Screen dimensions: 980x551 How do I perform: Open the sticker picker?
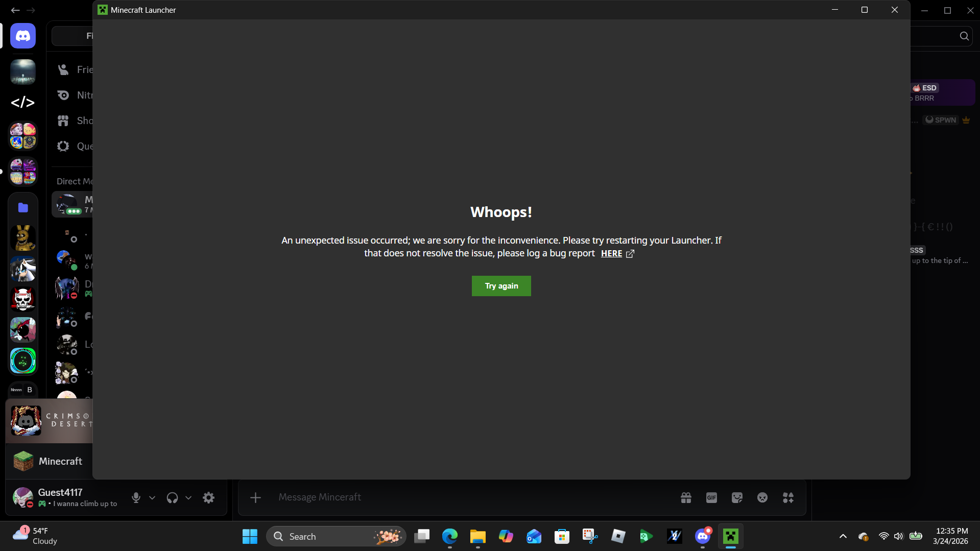point(737,497)
